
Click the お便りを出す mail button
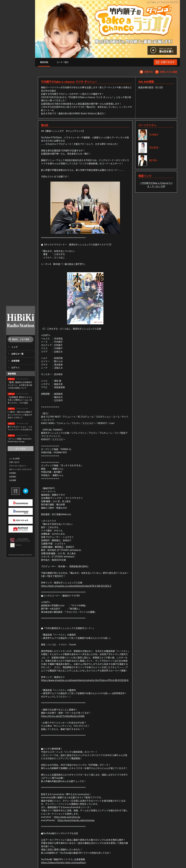click(x=165, y=62)
